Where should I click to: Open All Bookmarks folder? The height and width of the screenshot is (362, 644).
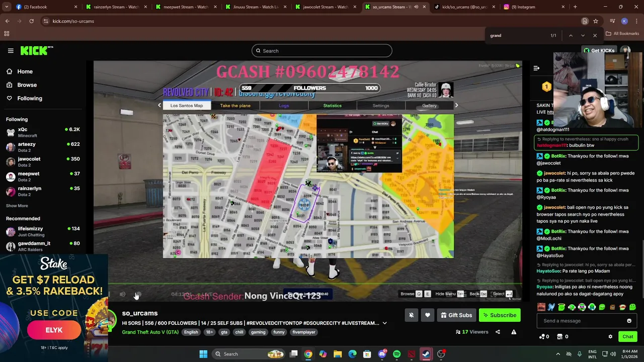(622, 34)
